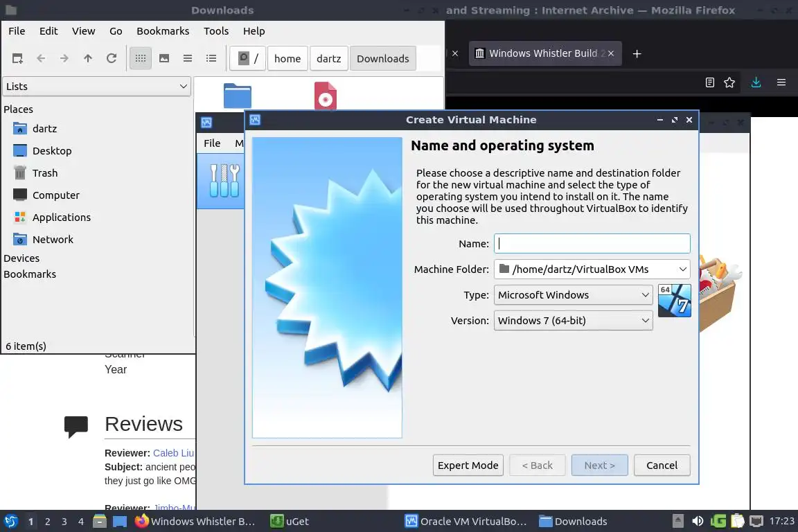Click the Windows 7 64-bit OS icon
This screenshot has width=798, height=532.
pyautogui.click(x=674, y=301)
